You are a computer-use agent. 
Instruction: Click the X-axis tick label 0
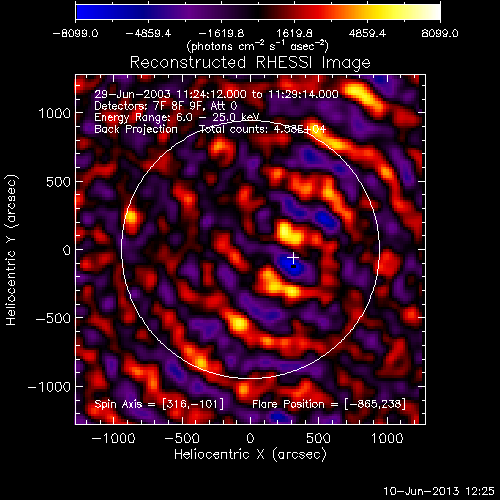point(250,438)
